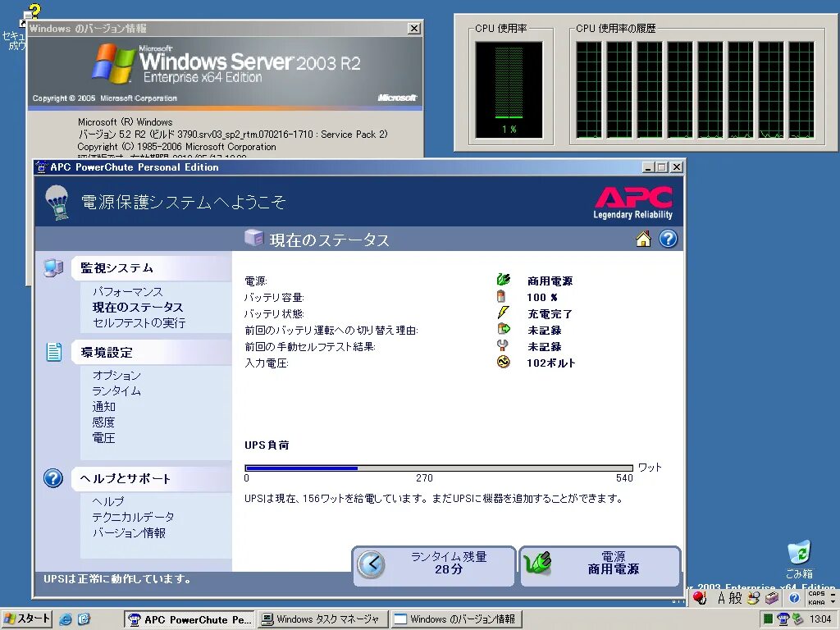Viewport: 840px width, 630px height.
Task: Click the APC Legendary Reliability logo
Action: coord(633,203)
